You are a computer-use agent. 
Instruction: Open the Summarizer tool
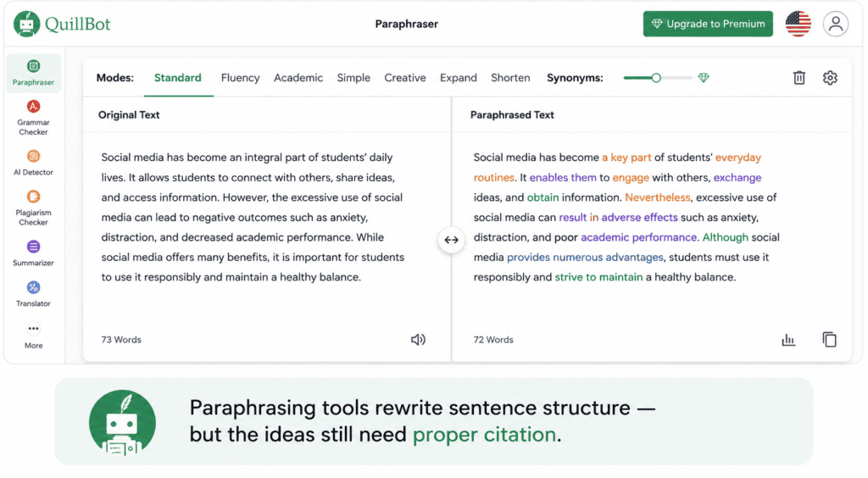click(x=33, y=253)
